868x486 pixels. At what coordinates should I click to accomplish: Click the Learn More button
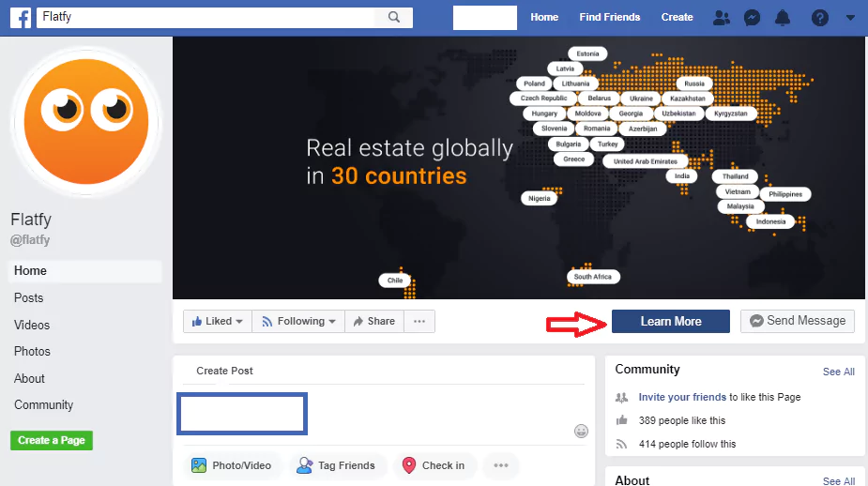point(670,321)
